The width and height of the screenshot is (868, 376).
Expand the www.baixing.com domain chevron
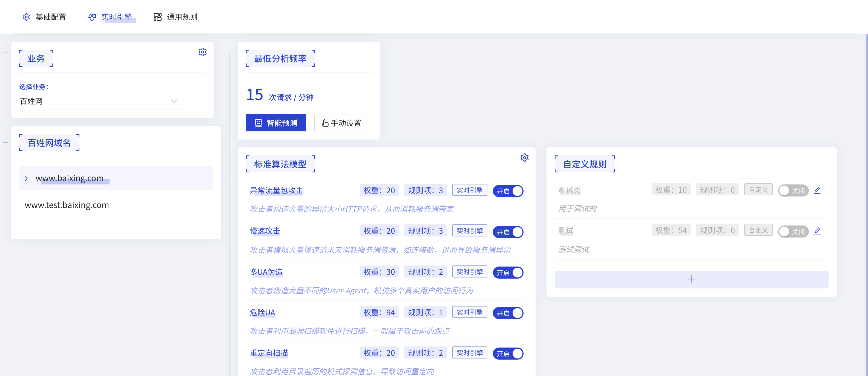(x=26, y=179)
